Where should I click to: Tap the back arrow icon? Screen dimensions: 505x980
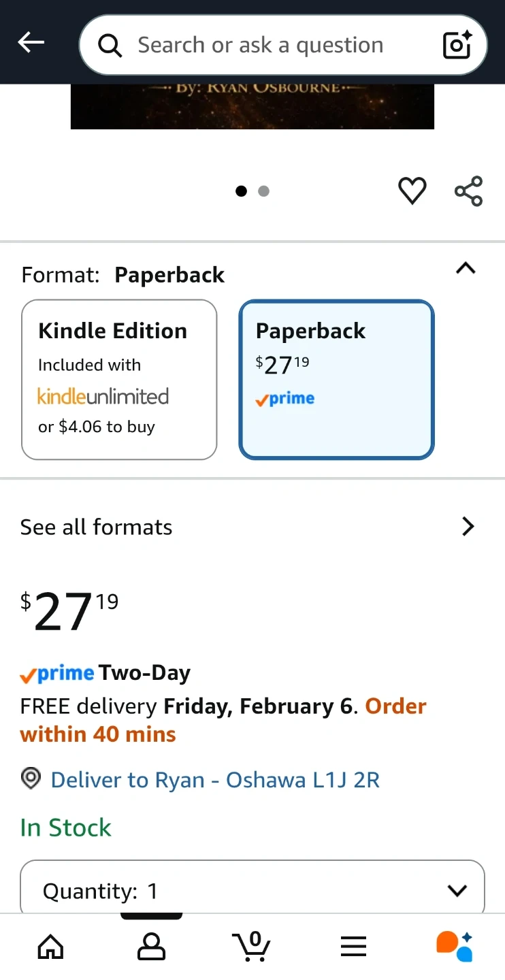click(31, 43)
